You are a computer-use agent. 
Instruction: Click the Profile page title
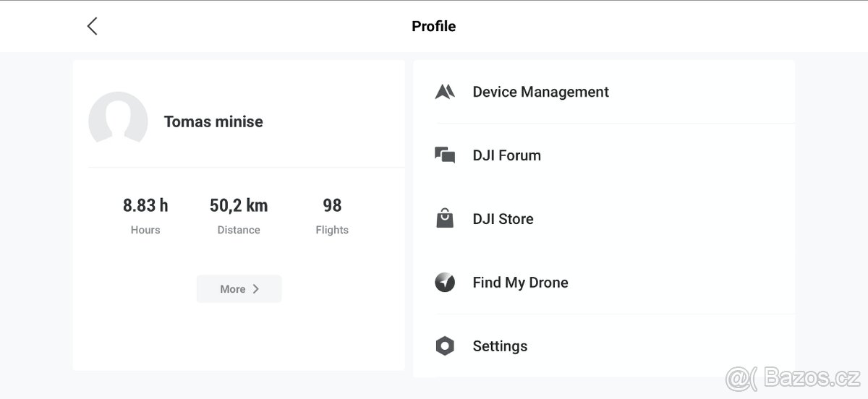[434, 26]
